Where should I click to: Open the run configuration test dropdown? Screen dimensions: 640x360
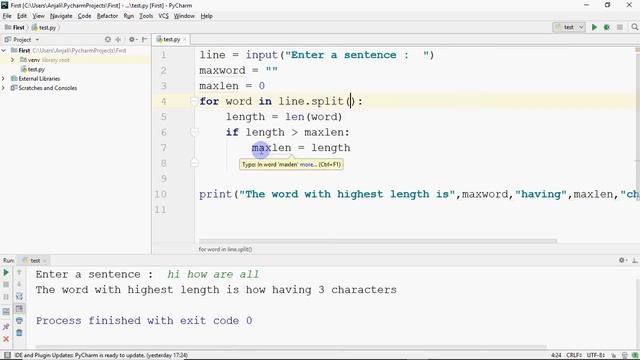coord(569,27)
